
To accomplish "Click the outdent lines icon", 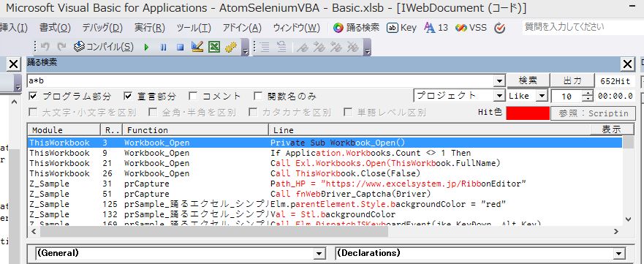I will click(x=281, y=48).
